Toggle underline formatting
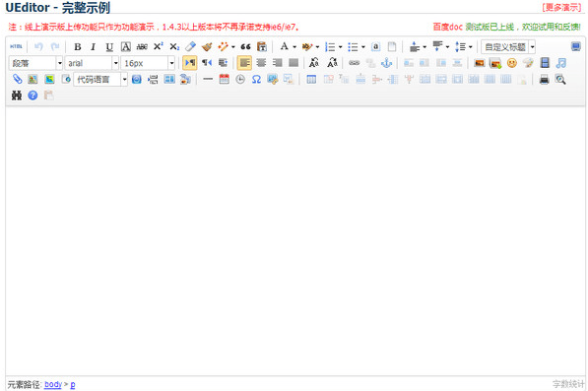Viewport: 588px width, 391px height. (x=109, y=46)
